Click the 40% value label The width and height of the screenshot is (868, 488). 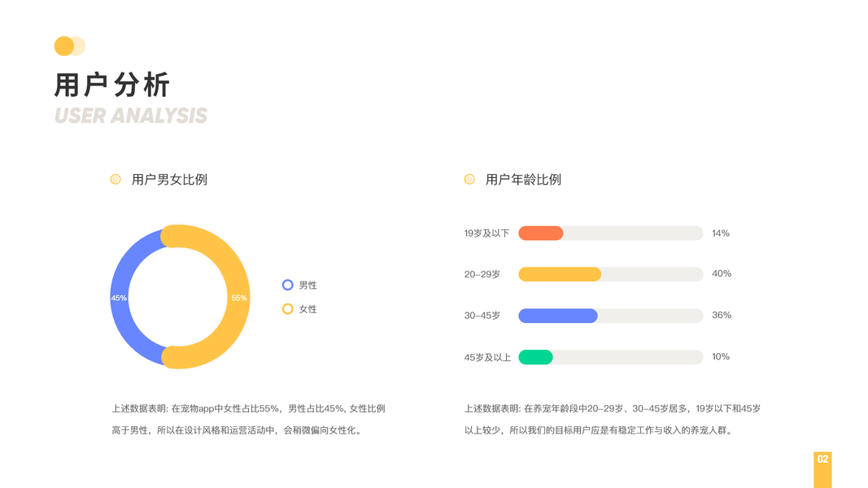pos(722,274)
